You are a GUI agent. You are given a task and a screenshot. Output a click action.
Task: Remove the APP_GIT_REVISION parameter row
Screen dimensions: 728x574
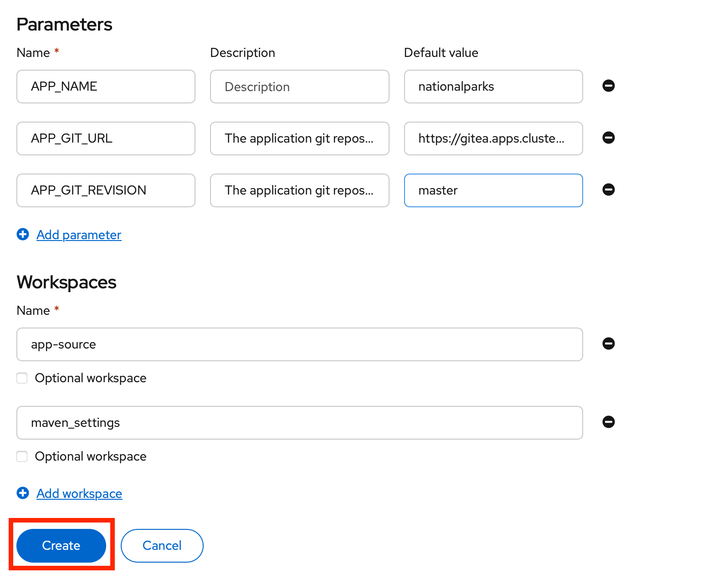pyautogui.click(x=608, y=190)
